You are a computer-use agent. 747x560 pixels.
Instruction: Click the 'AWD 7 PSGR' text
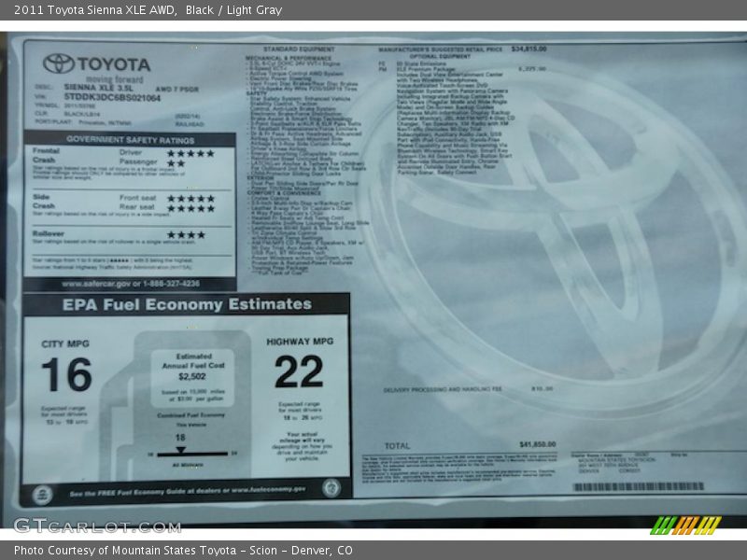[176, 89]
